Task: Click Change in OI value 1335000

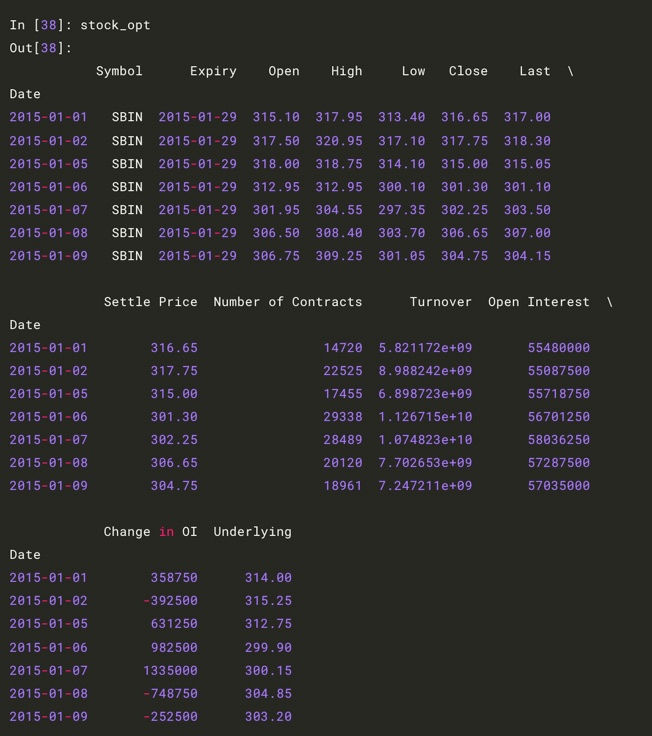Action: [170, 671]
